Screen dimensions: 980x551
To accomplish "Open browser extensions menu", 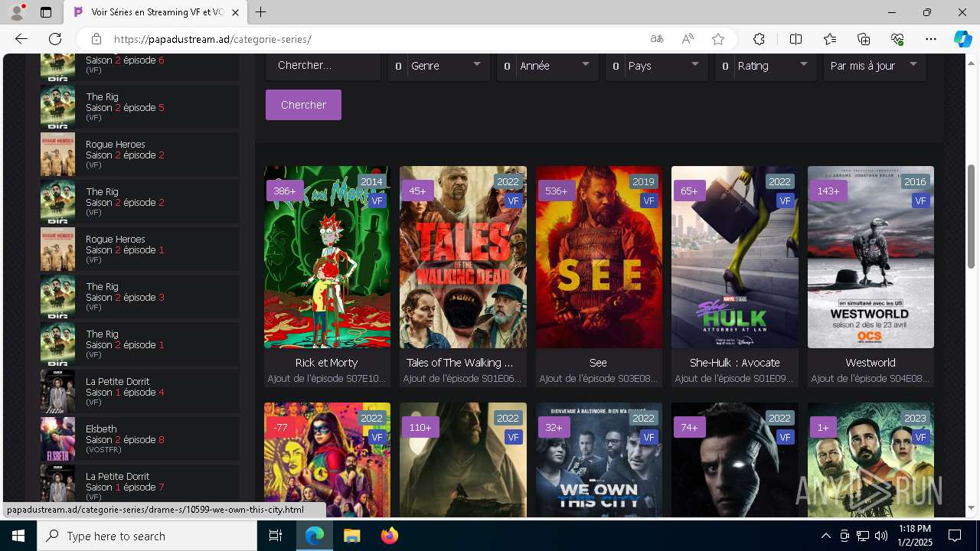I will 759,39.
